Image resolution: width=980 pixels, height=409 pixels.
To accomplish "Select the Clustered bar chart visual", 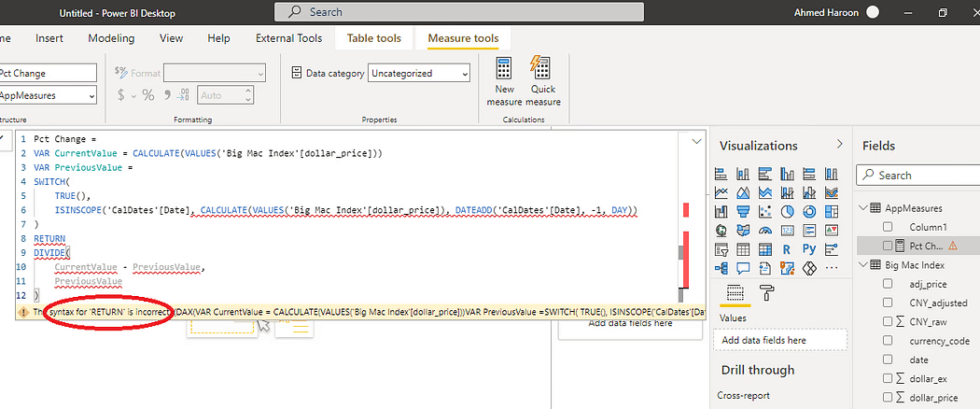I will [x=765, y=174].
